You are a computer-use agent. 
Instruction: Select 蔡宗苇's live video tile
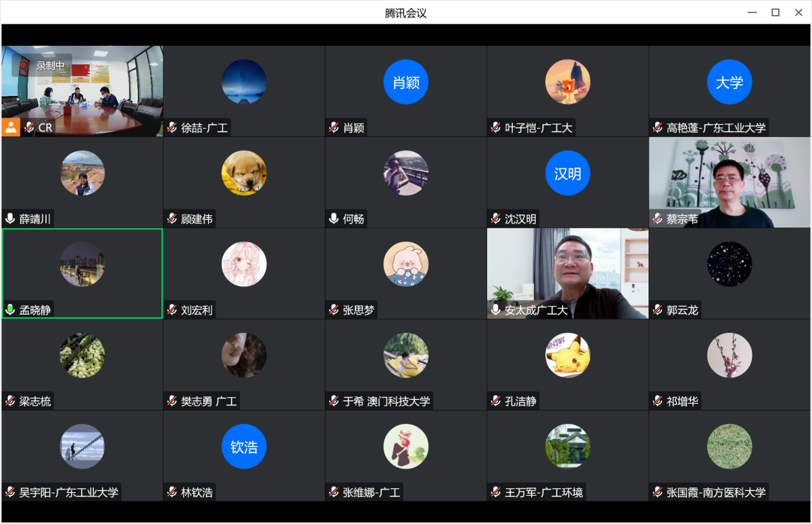tap(730, 182)
